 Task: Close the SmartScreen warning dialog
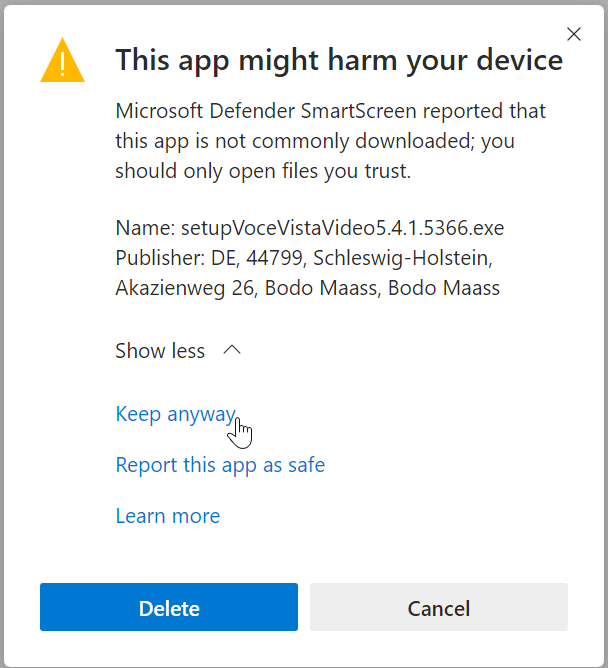click(x=574, y=34)
